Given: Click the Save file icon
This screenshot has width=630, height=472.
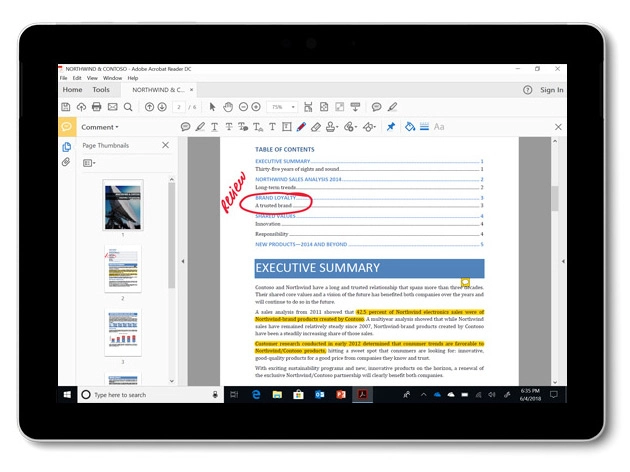Looking at the screenshot, I should [x=66, y=107].
